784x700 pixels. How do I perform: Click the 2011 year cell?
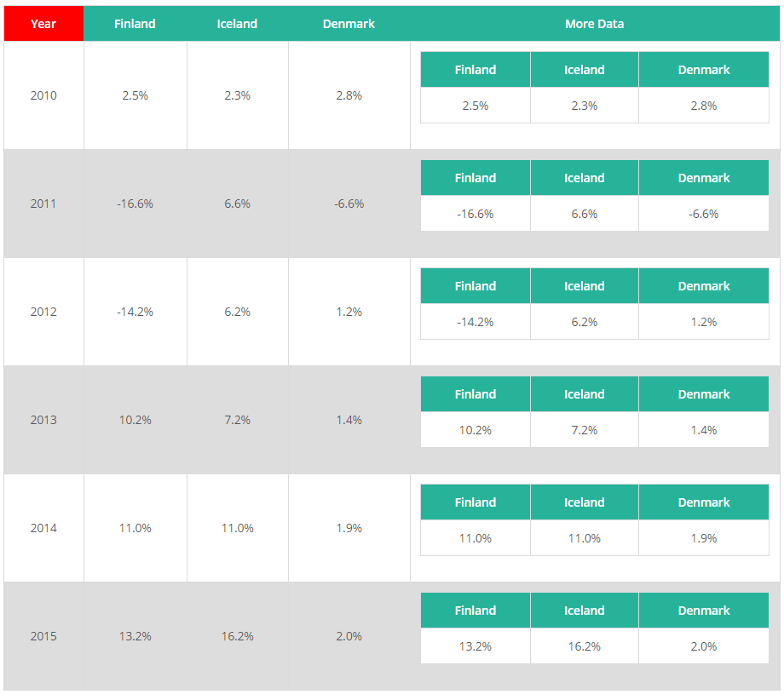[43, 204]
